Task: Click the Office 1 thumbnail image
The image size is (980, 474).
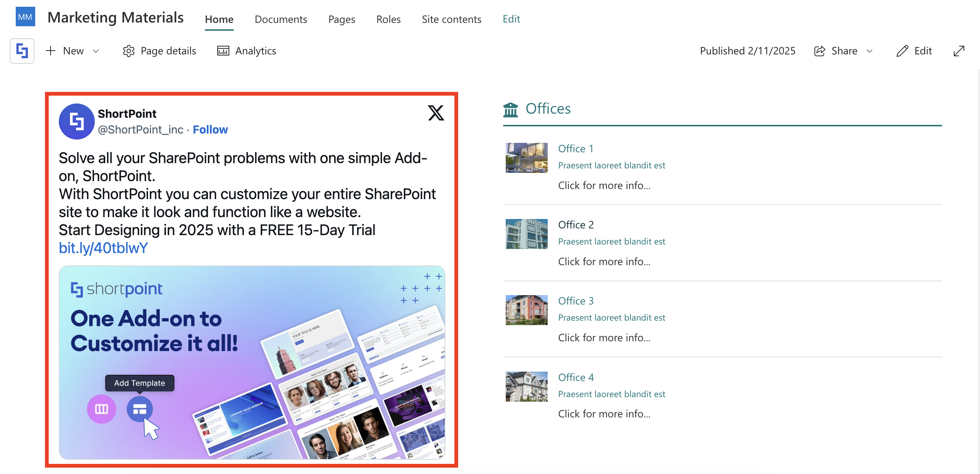Action: pyautogui.click(x=526, y=157)
